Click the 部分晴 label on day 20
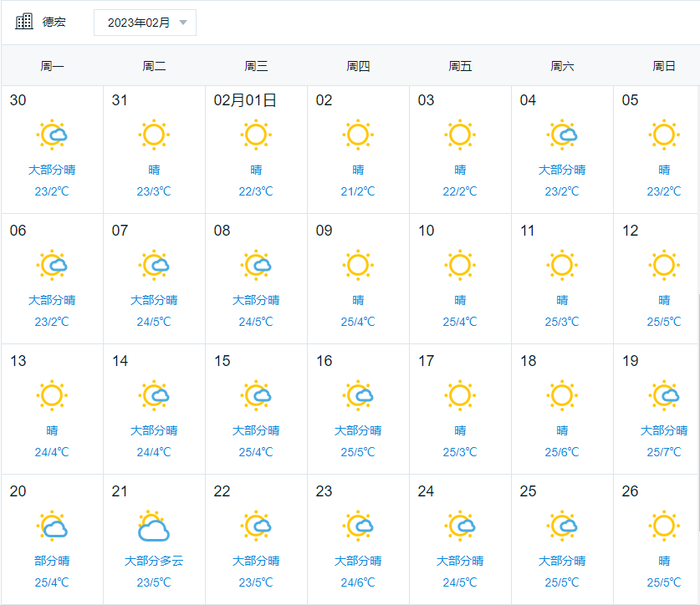The image size is (700, 605). point(52,561)
